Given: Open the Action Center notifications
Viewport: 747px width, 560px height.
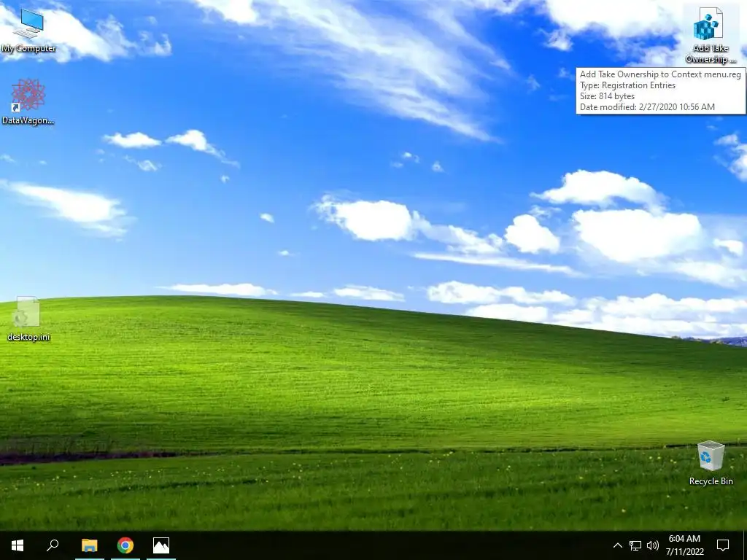Looking at the screenshot, I should coord(723,545).
